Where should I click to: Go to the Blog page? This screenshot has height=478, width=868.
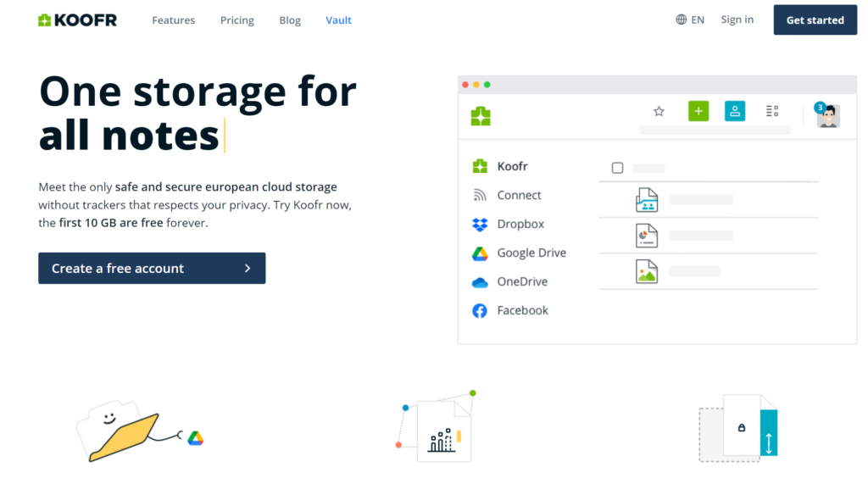click(x=290, y=20)
